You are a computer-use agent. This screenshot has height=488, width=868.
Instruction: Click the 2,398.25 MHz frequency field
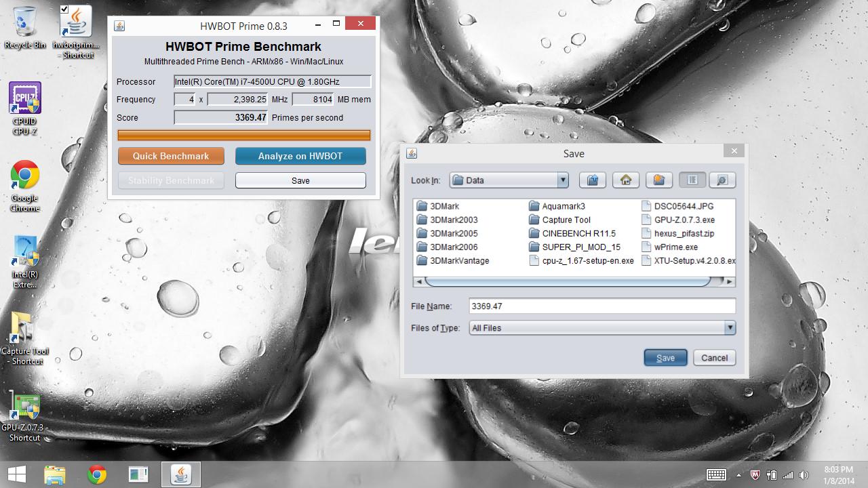(237, 100)
